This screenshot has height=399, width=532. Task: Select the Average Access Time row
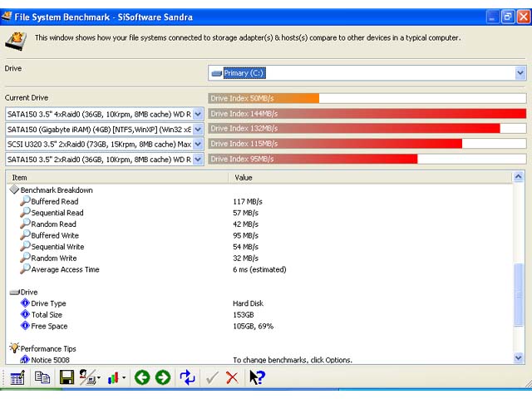[65, 269]
